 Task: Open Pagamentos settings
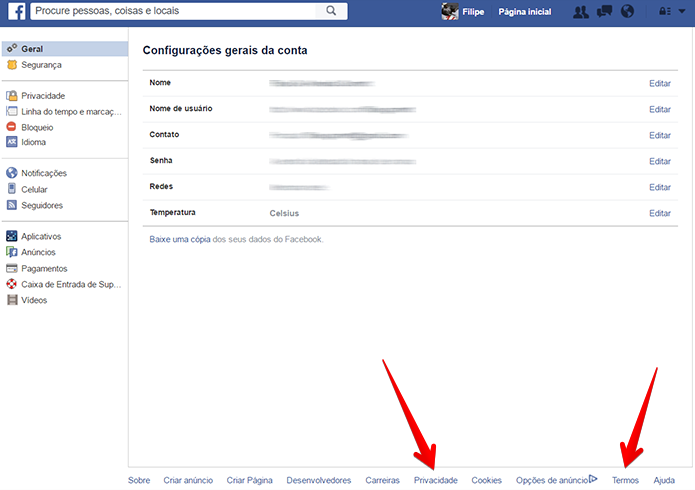44,269
